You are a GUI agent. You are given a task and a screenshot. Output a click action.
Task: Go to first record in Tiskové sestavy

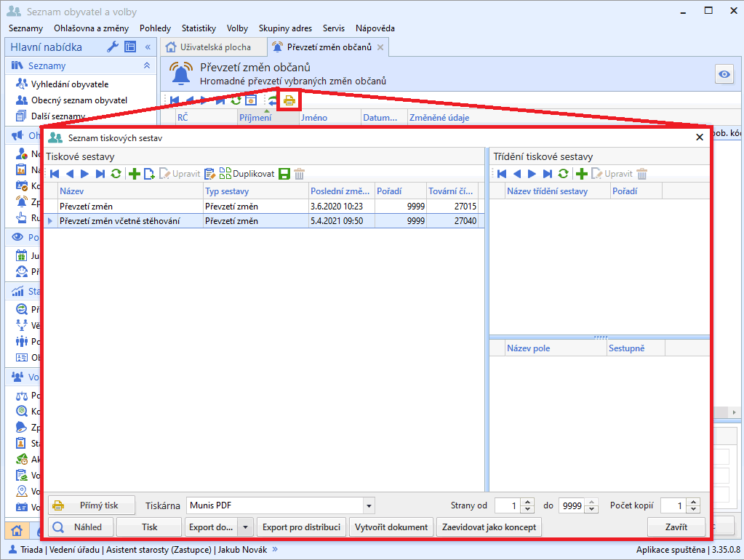click(54, 174)
